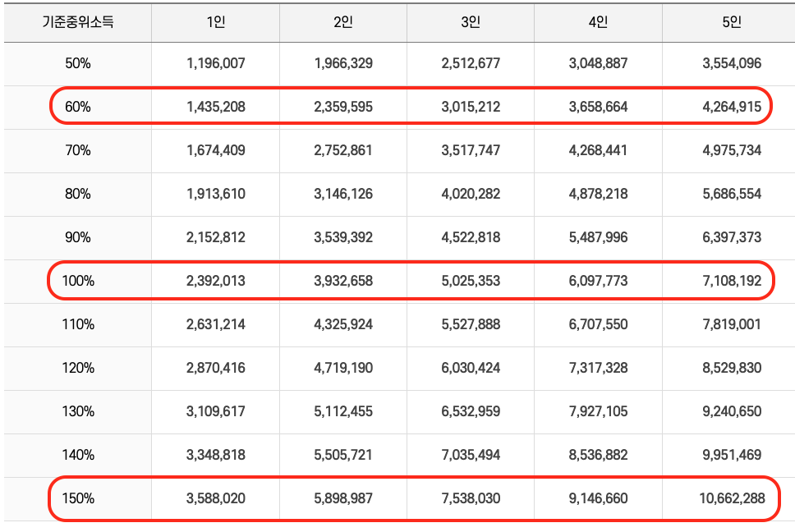The image size is (795, 532).
Task: Click the value 9,951,469
Action: pyautogui.click(x=732, y=455)
